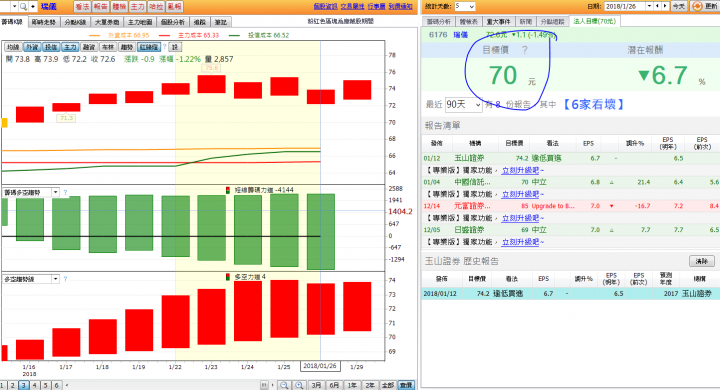
Task: Click the 2018/1/26 date input field
Action: pos(625,6)
